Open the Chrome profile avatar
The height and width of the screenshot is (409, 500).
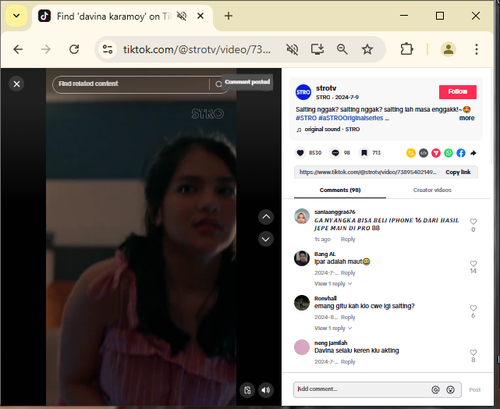[448, 49]
